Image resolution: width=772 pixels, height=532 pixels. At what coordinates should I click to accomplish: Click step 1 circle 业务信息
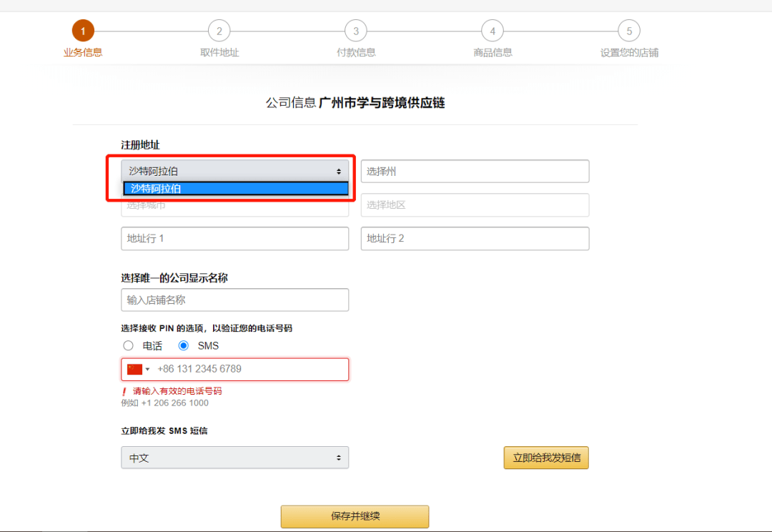pos(83,31)
